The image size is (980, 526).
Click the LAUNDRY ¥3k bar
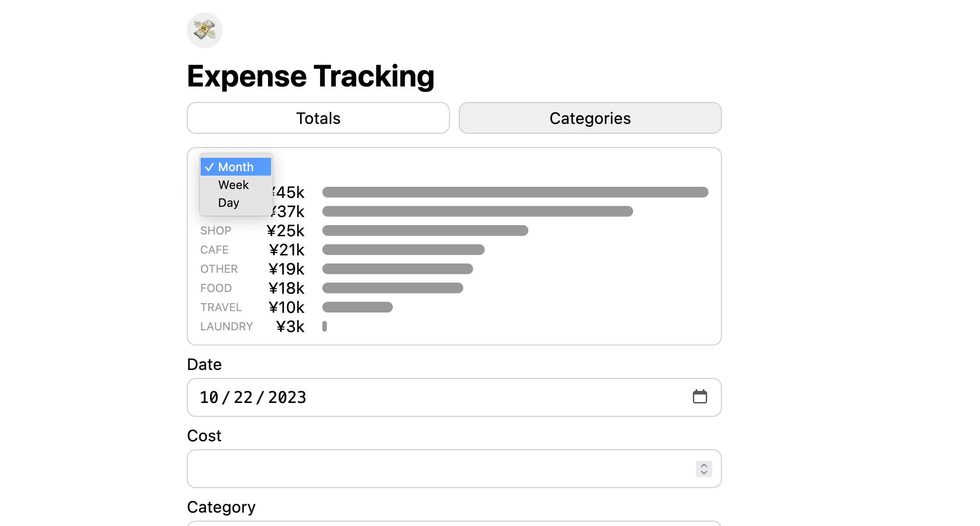click(x=325, y=327)
